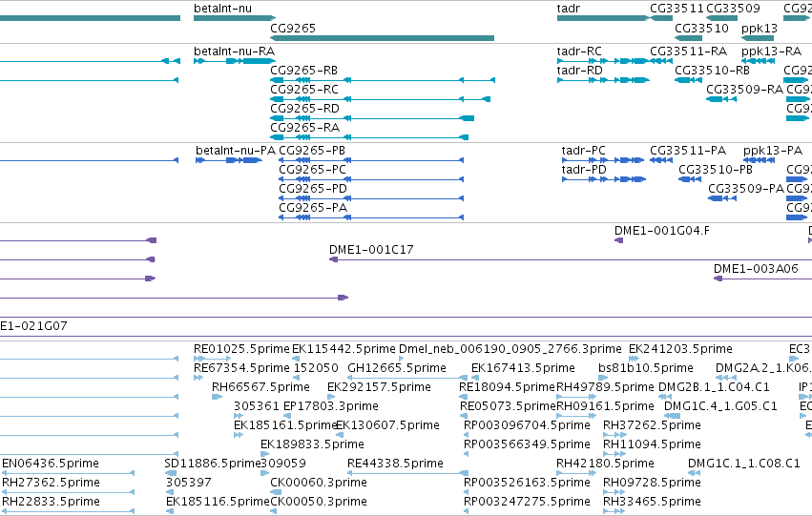Select the GH12665.5prime EST glyph

click(x=408, y=378)
